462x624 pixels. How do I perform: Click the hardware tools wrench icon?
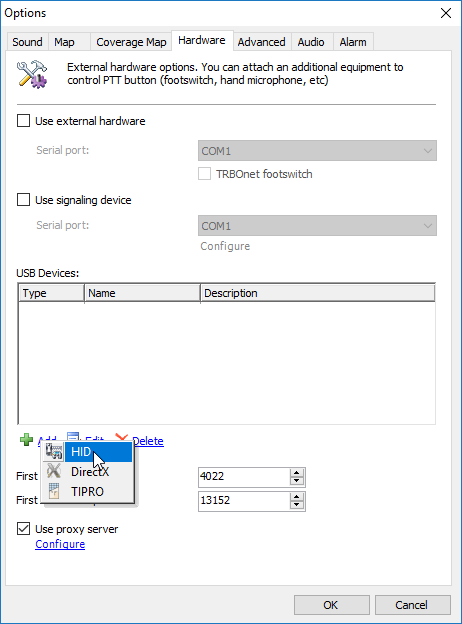pos(32,74)
